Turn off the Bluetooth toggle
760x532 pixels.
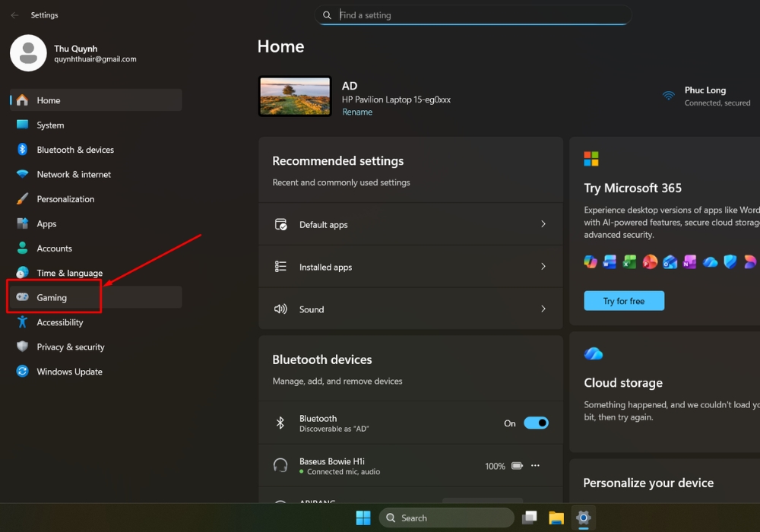click(536, 423)
